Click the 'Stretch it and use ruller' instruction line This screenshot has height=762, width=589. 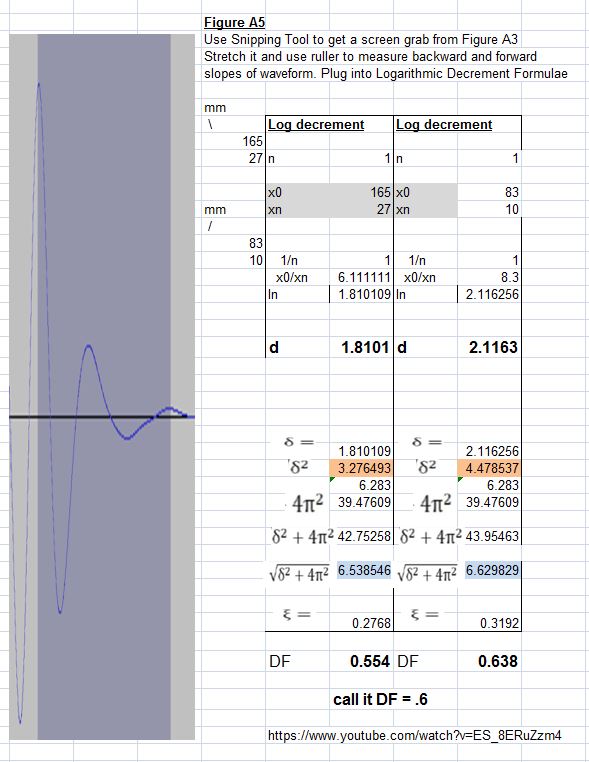pyautogui.click(x=370, y=56)
